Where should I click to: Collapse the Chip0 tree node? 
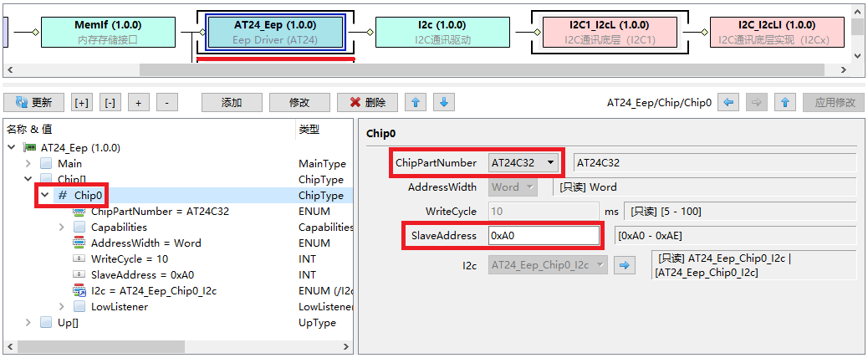45,195
